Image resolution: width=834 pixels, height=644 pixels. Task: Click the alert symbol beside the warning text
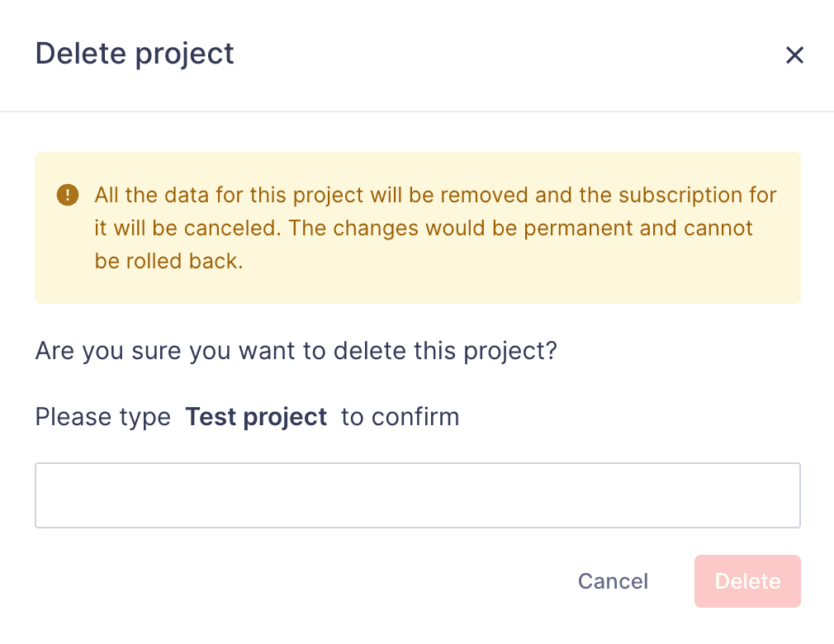67,195
